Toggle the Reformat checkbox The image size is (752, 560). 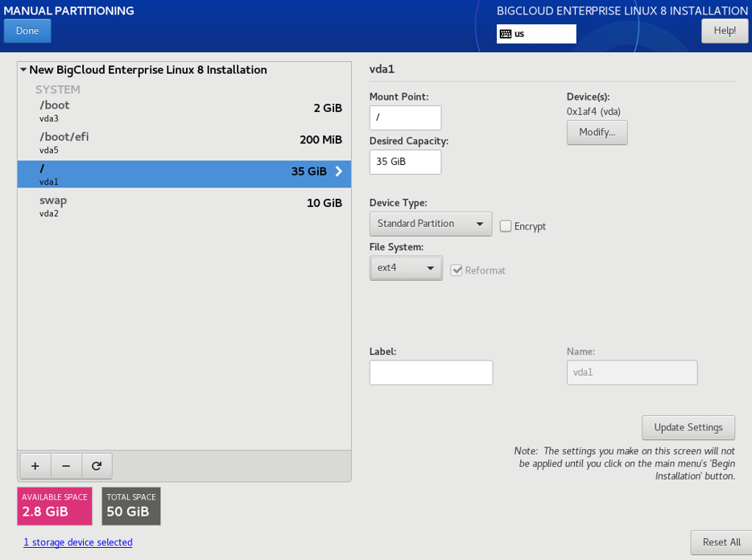click(457, 270)
